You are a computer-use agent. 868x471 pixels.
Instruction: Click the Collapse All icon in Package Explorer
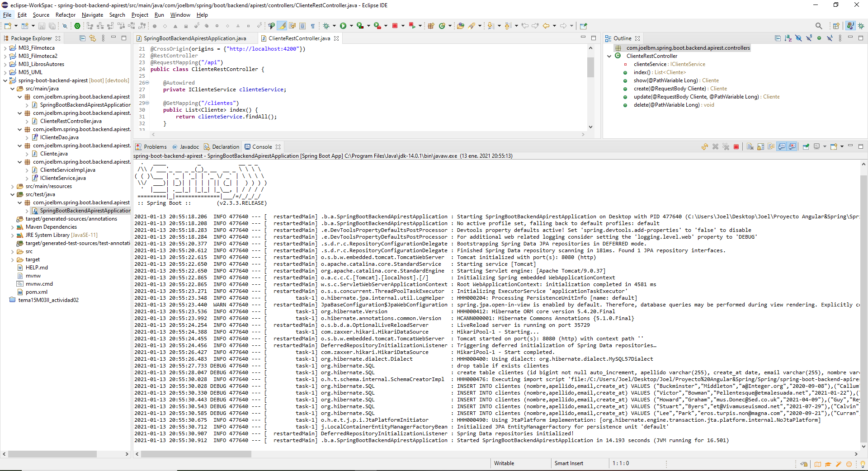pos(82,38)
